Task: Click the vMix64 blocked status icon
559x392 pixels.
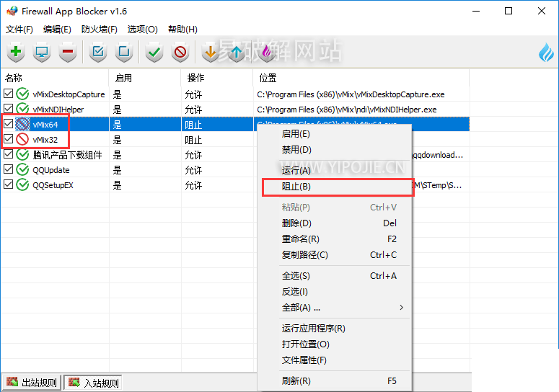Action: point(23,124)
